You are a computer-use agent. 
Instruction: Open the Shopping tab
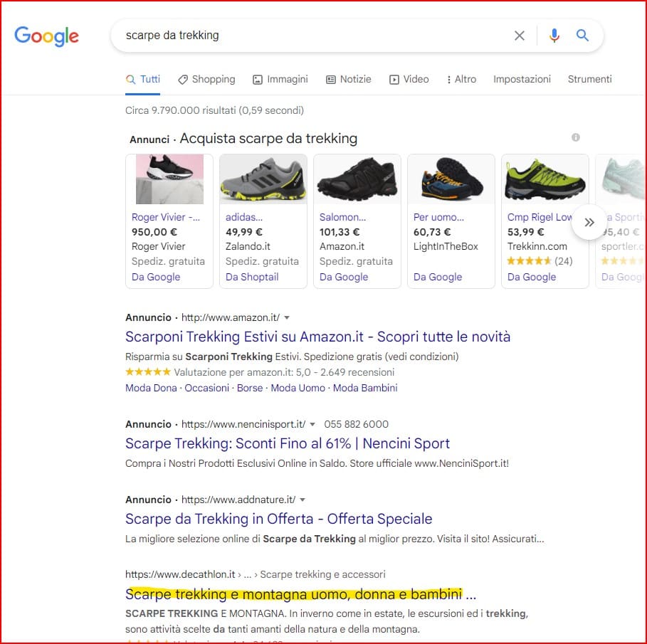206,79
